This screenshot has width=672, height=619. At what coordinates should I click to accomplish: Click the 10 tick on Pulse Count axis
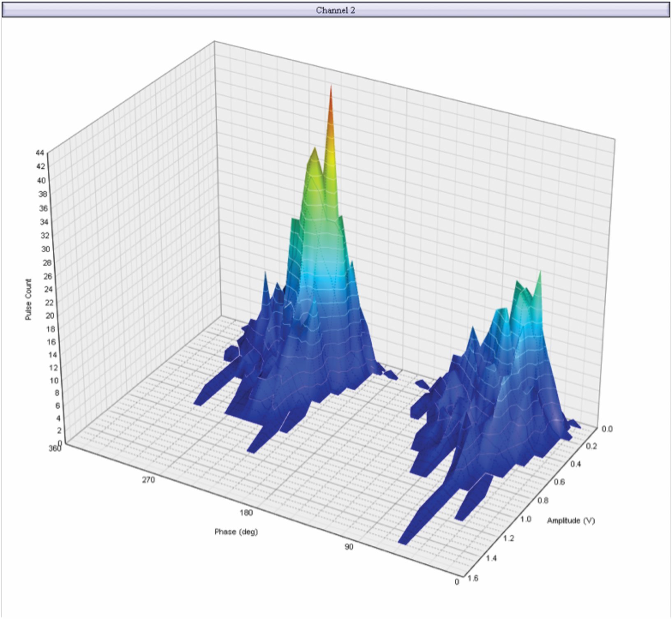click(x=54, y=380)
